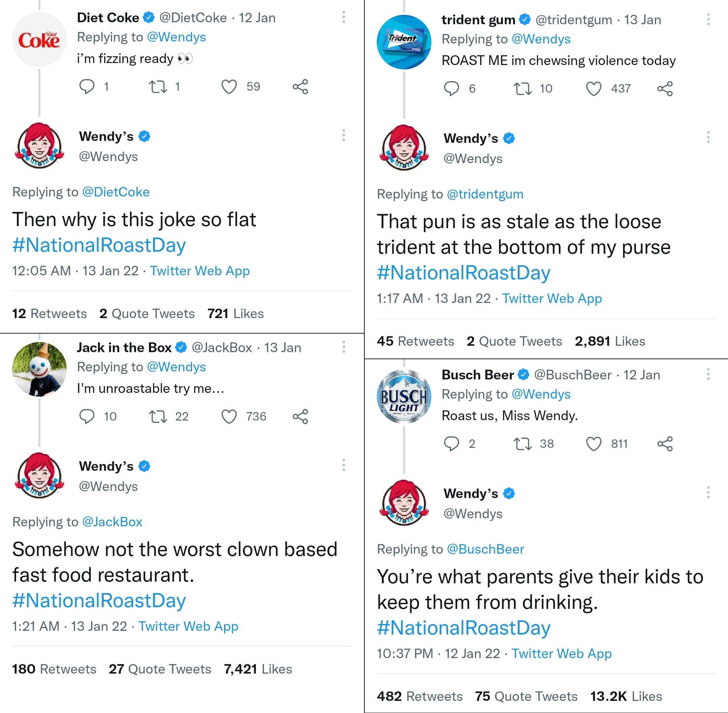728x713 pixels.
Task: Open more options on Jack in the Box's tweet
Action: 343,347
